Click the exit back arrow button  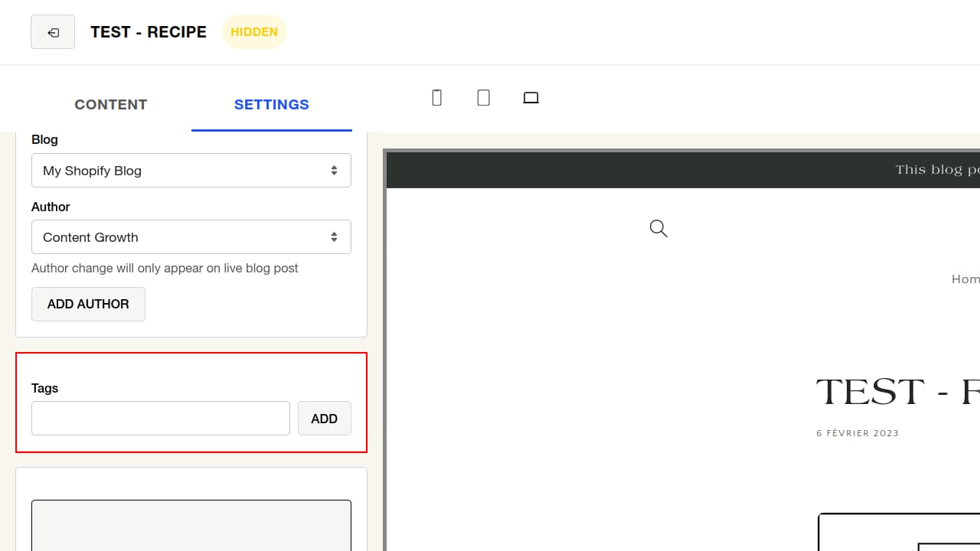(x=53, y=32)
